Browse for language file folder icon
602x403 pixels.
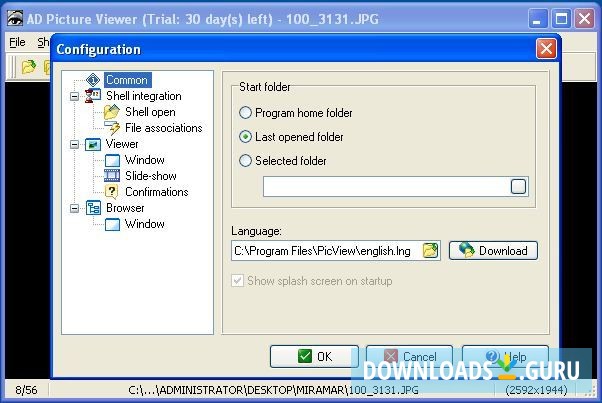tap(430, 251)
